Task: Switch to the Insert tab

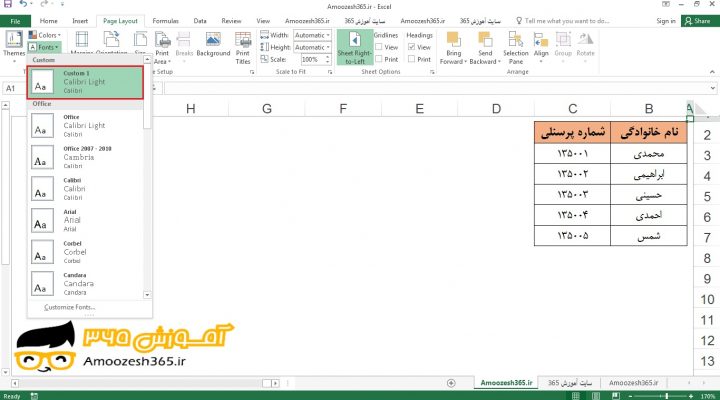Action: pos(80,21)
